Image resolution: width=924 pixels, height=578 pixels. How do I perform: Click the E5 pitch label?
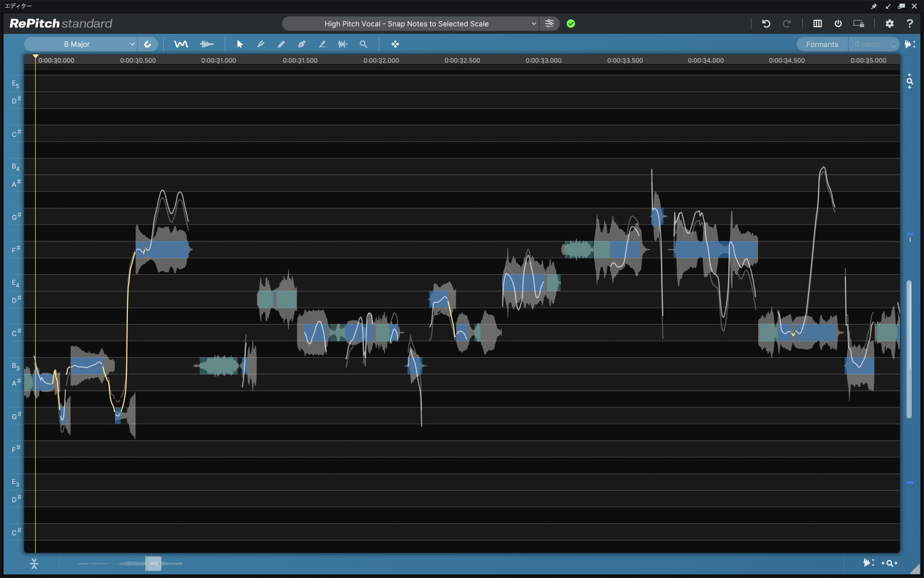(15, 84)
